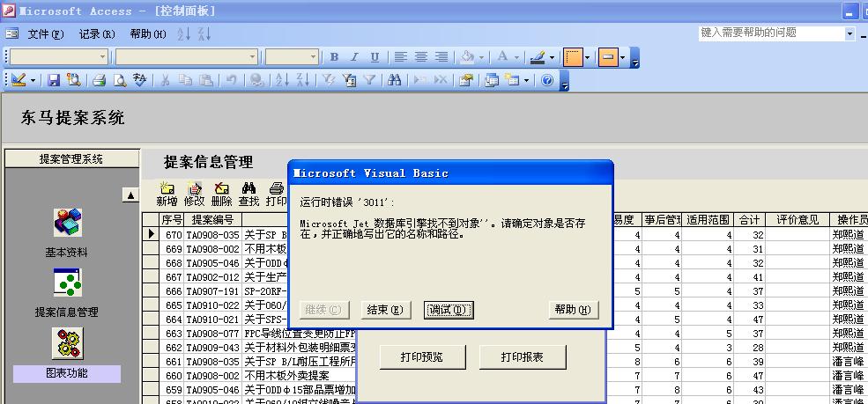Click the 结束(E) button in error dialog

[386, 310]
